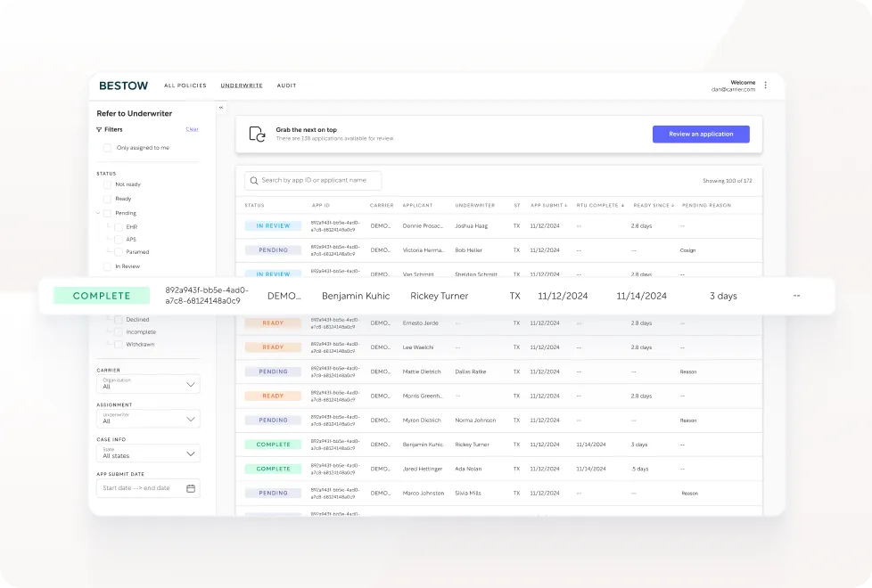This screenshot has width=872, height=588.
Task: Click the Filters funnel icon
Action: coord(99,129)
